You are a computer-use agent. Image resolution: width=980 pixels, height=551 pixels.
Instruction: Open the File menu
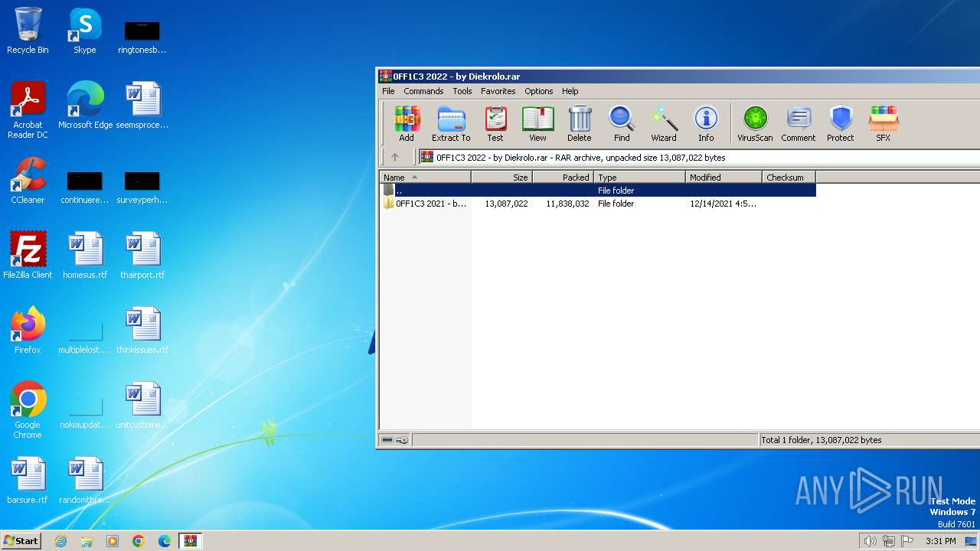tap(388, 91)
